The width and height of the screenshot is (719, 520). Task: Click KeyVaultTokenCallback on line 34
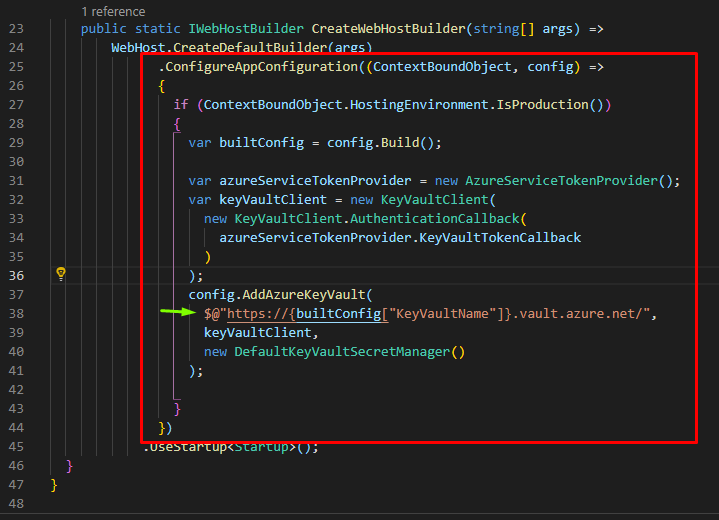pyautogui.click(x=500, y=238)
